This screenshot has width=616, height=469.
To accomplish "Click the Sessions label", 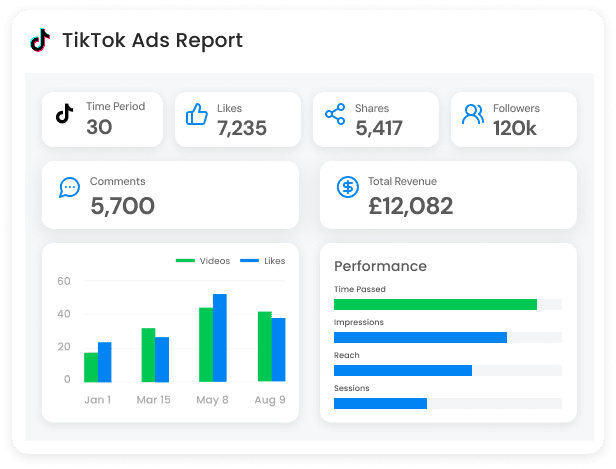I will pyautogui.click(x=352, y=388).
